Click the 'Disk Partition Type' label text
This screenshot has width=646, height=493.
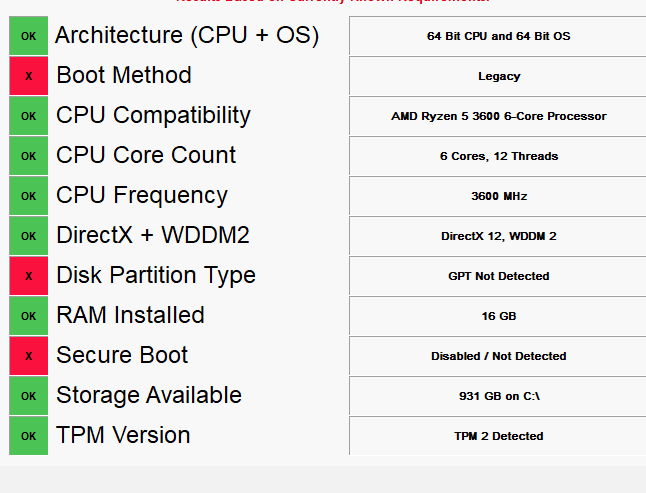click(156, 276)
